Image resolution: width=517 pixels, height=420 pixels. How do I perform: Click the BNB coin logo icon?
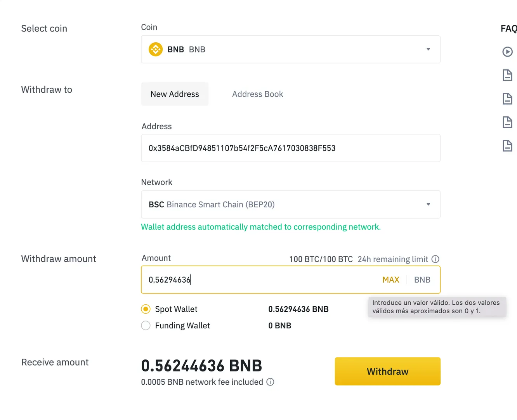pyautogui.click(x=156, y=49)
